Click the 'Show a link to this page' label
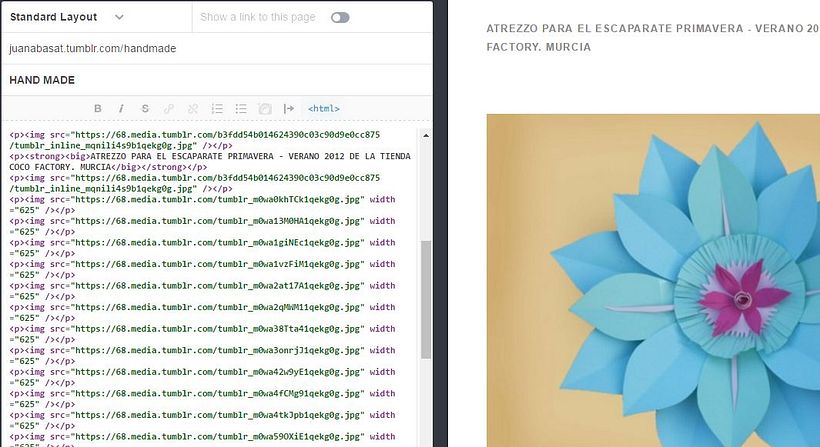 click(x=257, y=17)
